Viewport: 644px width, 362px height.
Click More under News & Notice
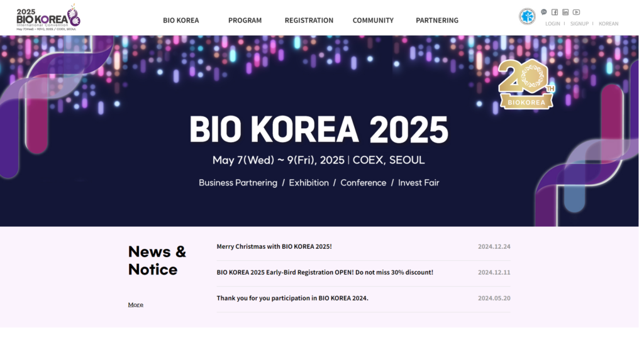136,305
